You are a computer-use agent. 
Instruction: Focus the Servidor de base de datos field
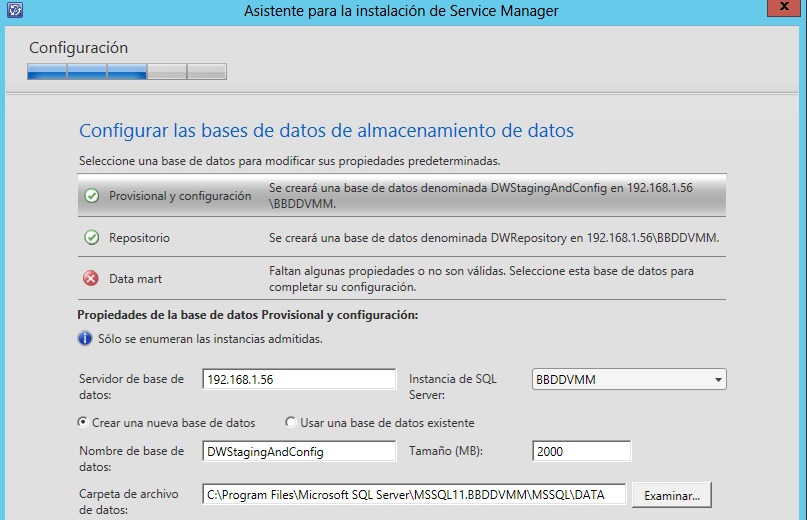click(x=299, y=380)
